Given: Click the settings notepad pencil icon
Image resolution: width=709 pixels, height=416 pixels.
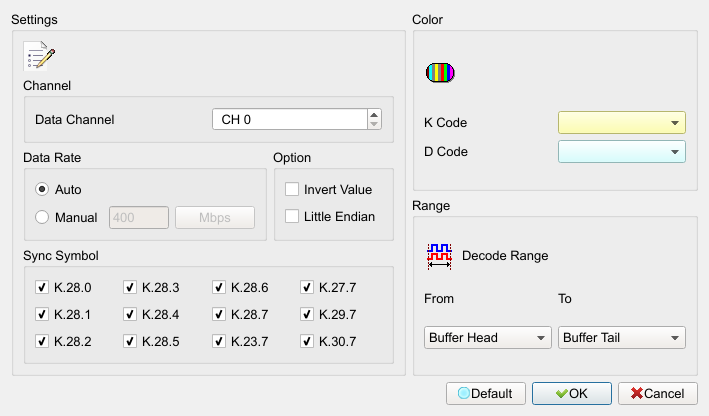Looking at the screenshot, I should (x=39, y=56).
